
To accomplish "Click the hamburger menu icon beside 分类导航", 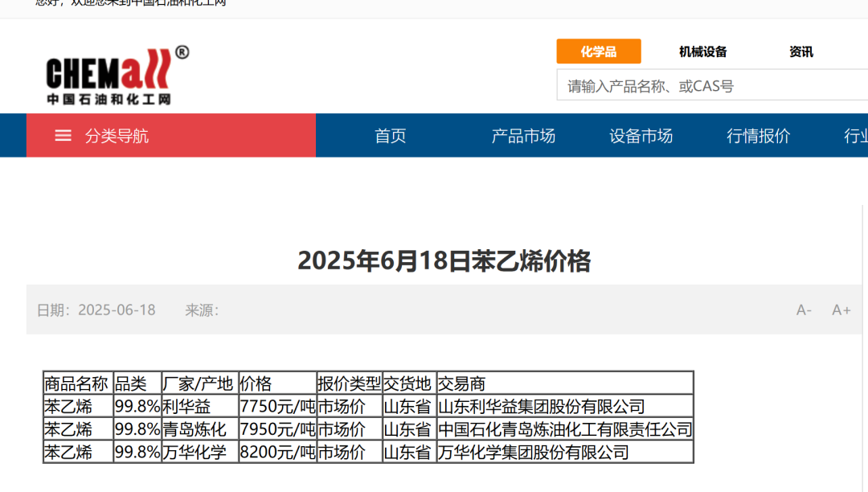I will 63,136.
